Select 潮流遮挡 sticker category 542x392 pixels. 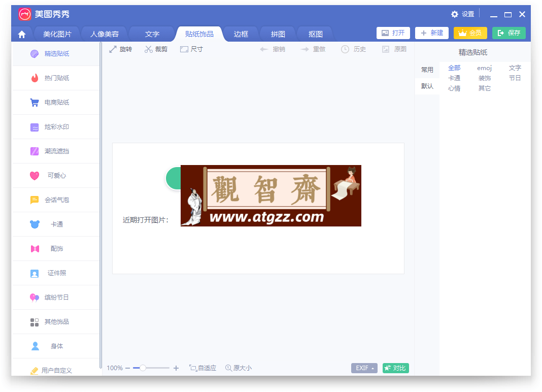point(56,151)
